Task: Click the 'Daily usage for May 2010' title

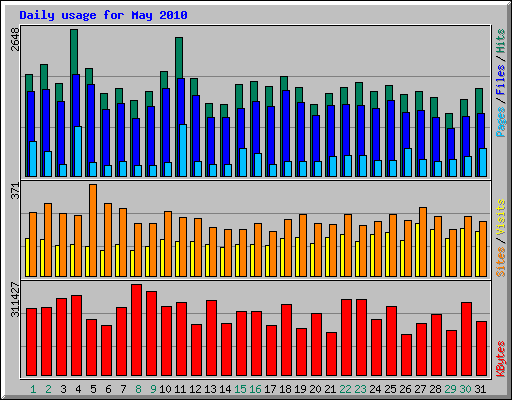Action: (x=103, y=15)
